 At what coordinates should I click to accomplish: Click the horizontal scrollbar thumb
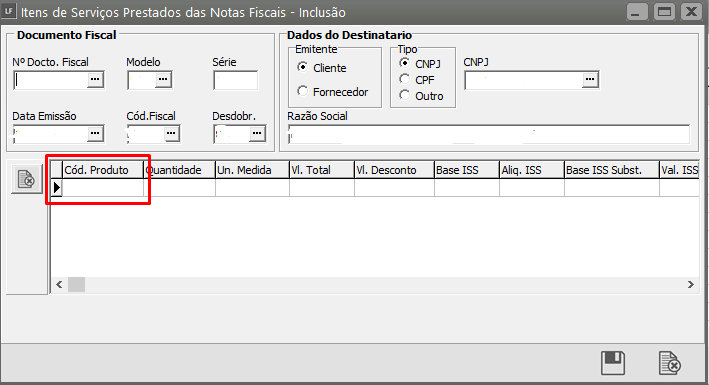76,285
